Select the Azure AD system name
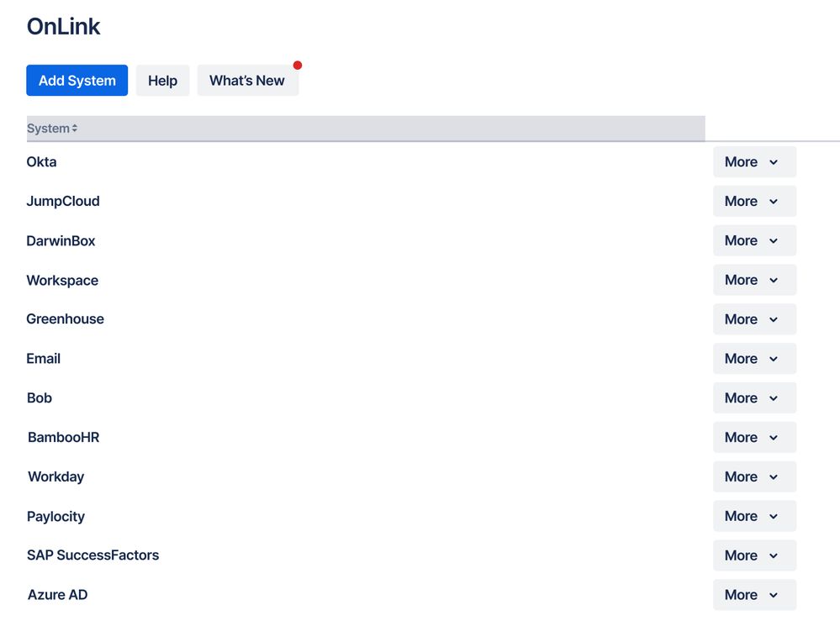This screenshot has height=621, width=840. [57, 595]
